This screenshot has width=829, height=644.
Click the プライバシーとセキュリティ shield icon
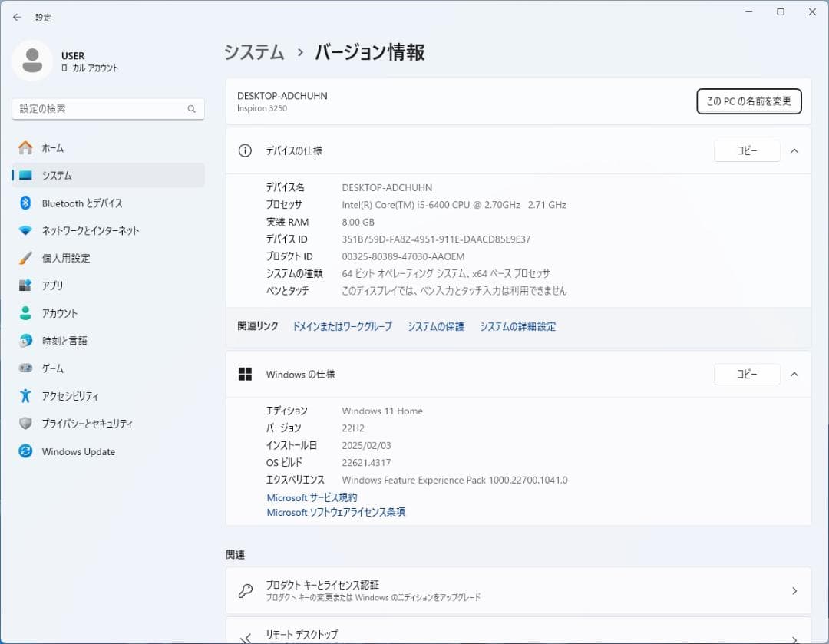(x=25, y=424)
